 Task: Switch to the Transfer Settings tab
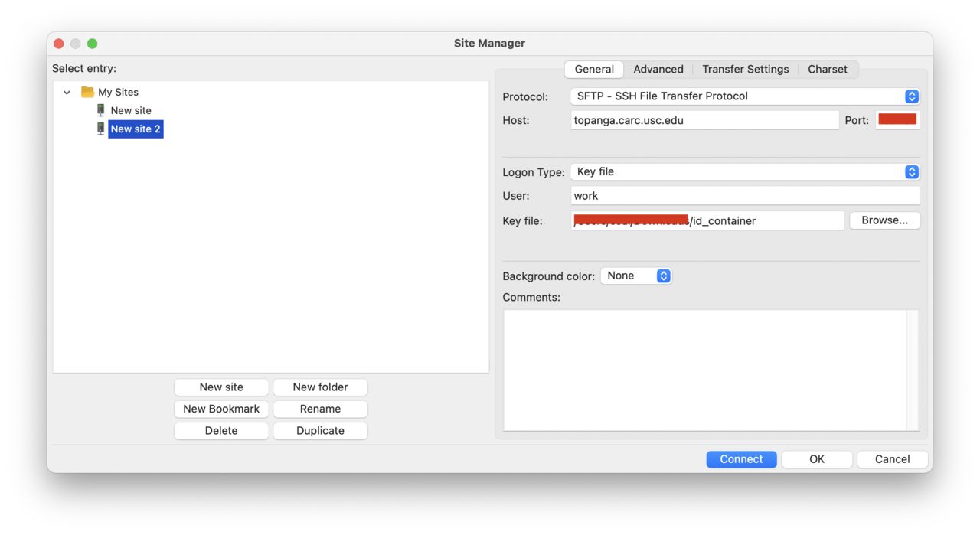(x=745, y=69)
